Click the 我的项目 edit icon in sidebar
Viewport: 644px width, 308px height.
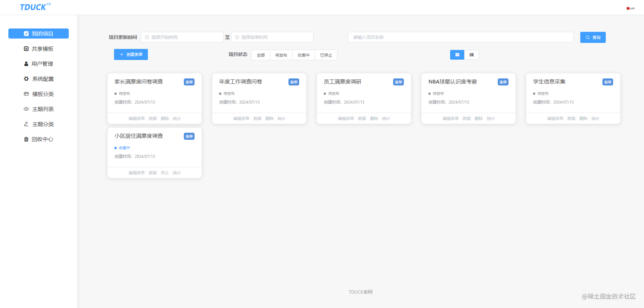click(26, 34)
